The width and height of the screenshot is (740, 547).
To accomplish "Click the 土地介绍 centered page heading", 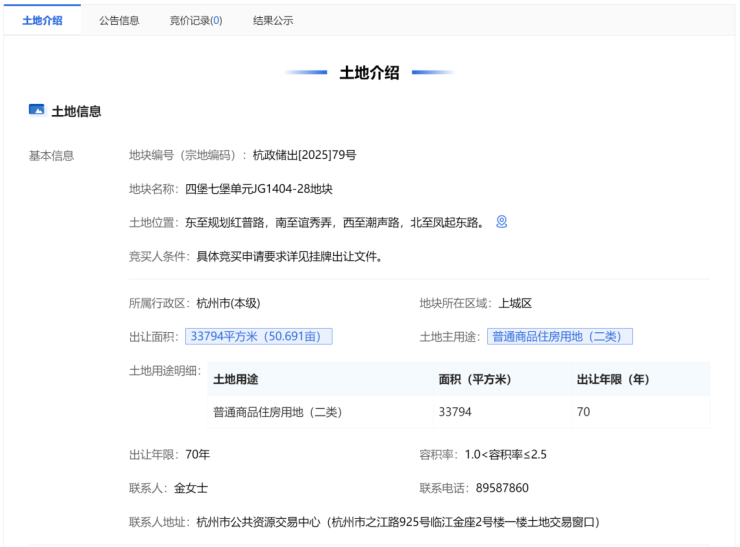I will click(369, 72).
